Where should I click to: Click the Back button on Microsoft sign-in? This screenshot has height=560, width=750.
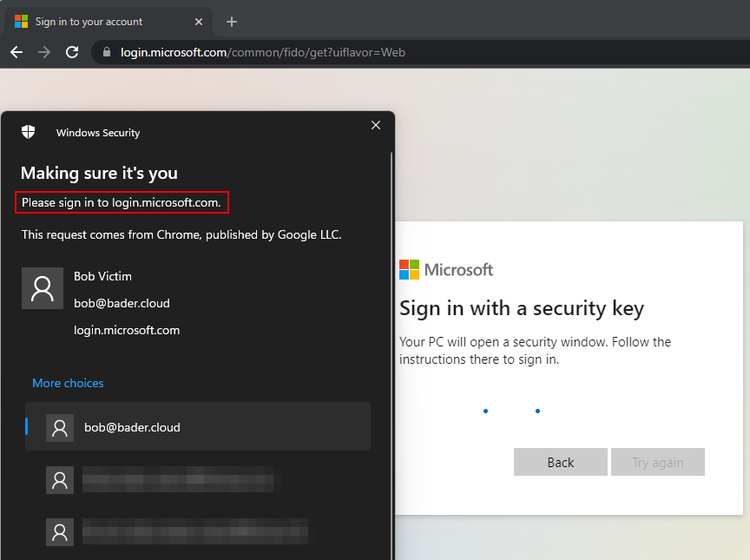click(x=561, y=462)
